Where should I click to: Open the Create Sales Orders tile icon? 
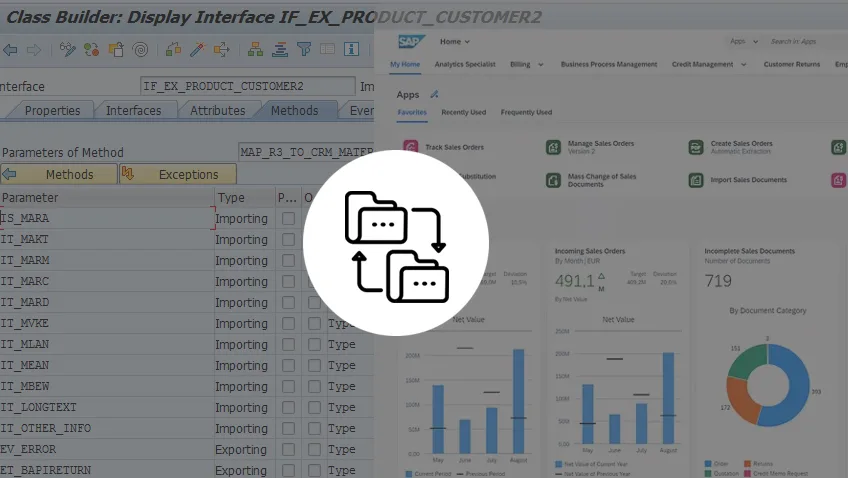[x=696, y=147]
